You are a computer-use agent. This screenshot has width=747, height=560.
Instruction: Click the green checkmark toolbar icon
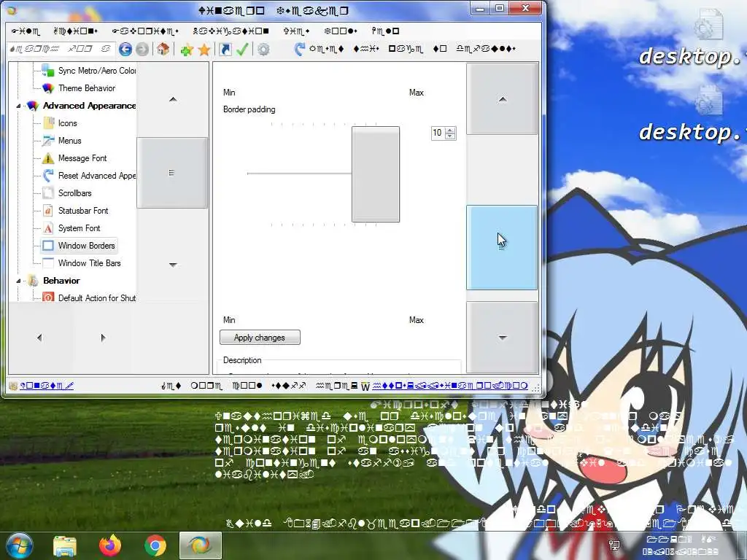[242, 49]
